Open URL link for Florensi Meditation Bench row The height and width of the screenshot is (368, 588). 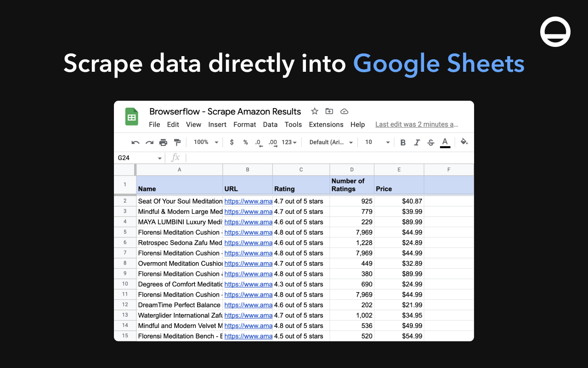(248, 336)
